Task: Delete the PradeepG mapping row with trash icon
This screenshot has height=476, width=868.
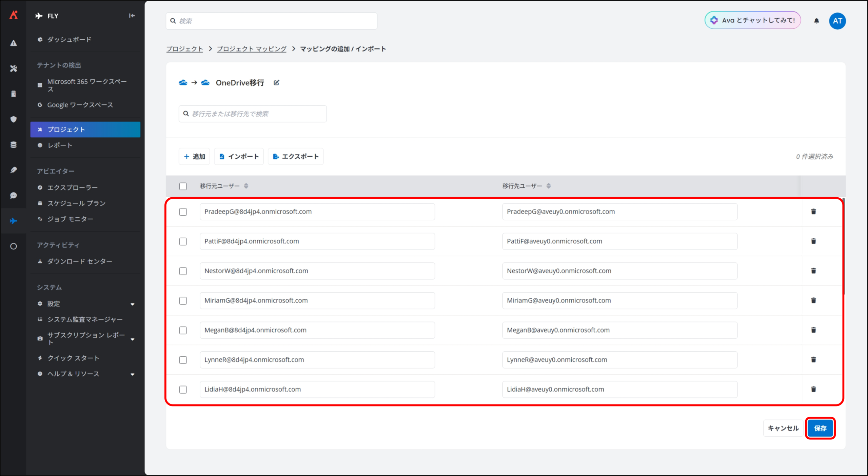Action: [813, 212]
